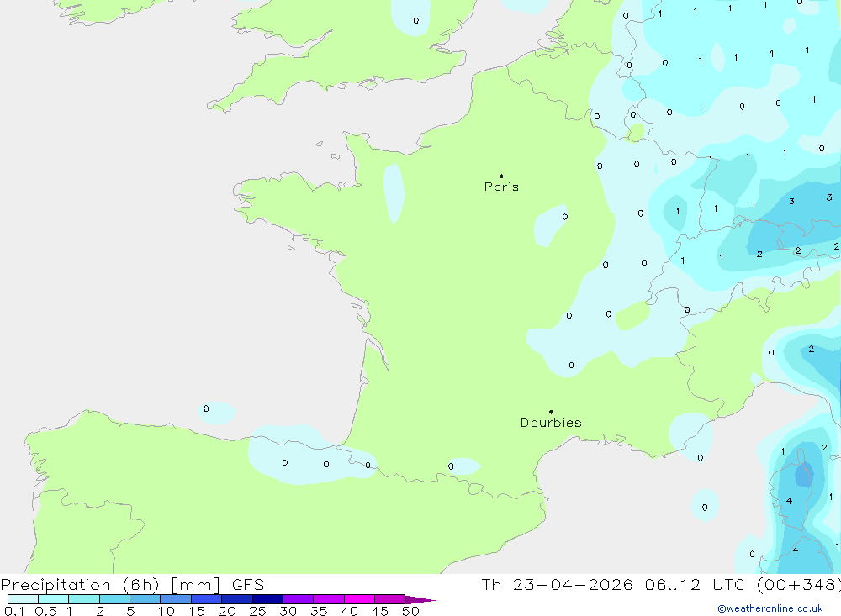Viewport: 841px width, 616px height.
Task: Click the Dourbies location label
Action: (551, 423)
